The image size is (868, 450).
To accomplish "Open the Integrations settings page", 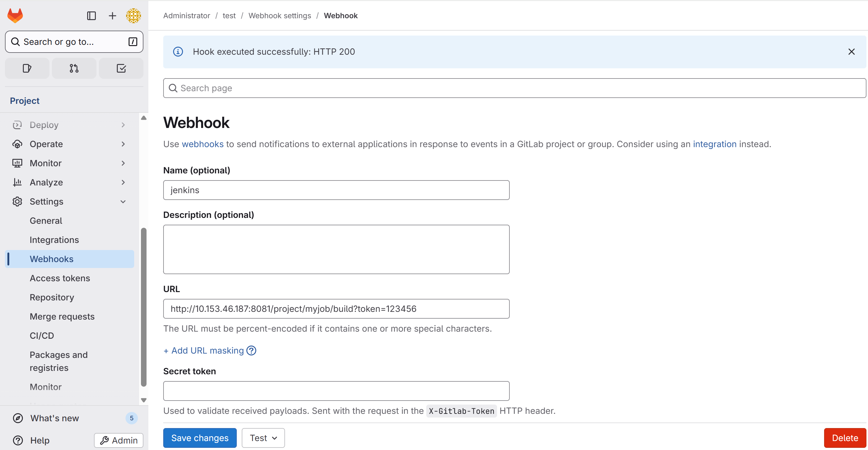I will [54, 240].
